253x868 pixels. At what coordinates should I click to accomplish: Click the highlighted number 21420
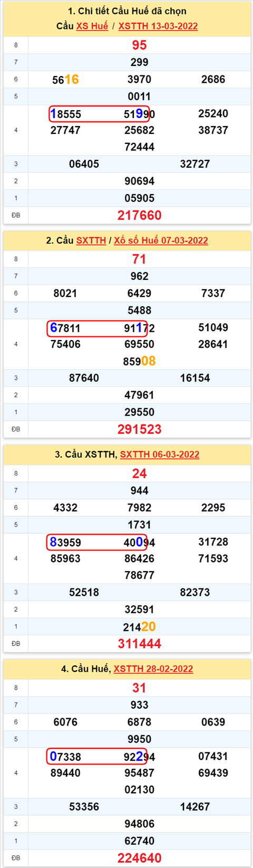click(x=140, y=626)
